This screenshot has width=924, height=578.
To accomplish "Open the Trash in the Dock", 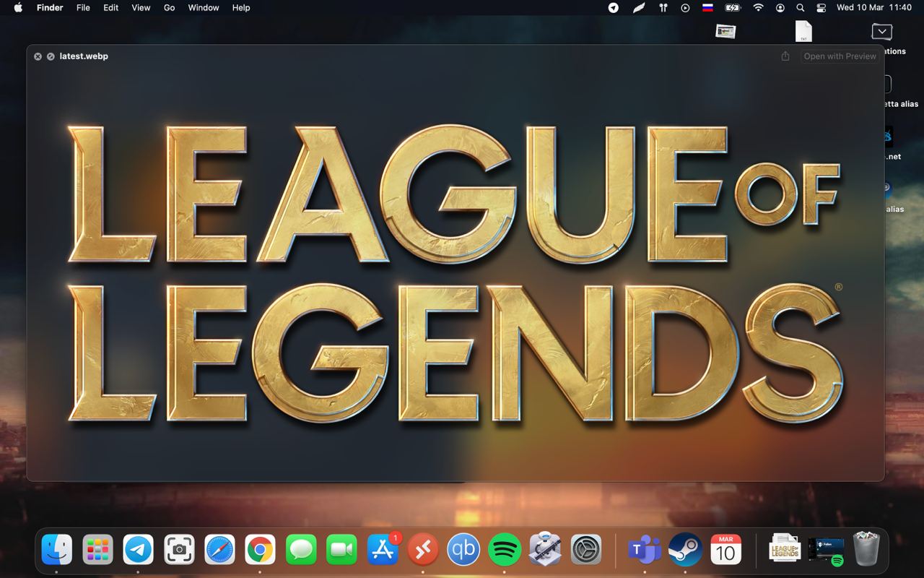I will pos(866,550).
